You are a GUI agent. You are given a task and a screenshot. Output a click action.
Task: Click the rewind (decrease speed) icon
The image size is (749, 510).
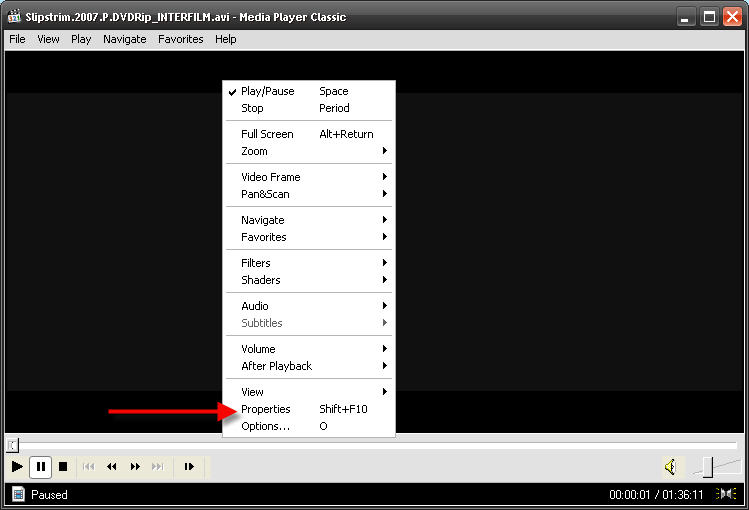[112, 467]
